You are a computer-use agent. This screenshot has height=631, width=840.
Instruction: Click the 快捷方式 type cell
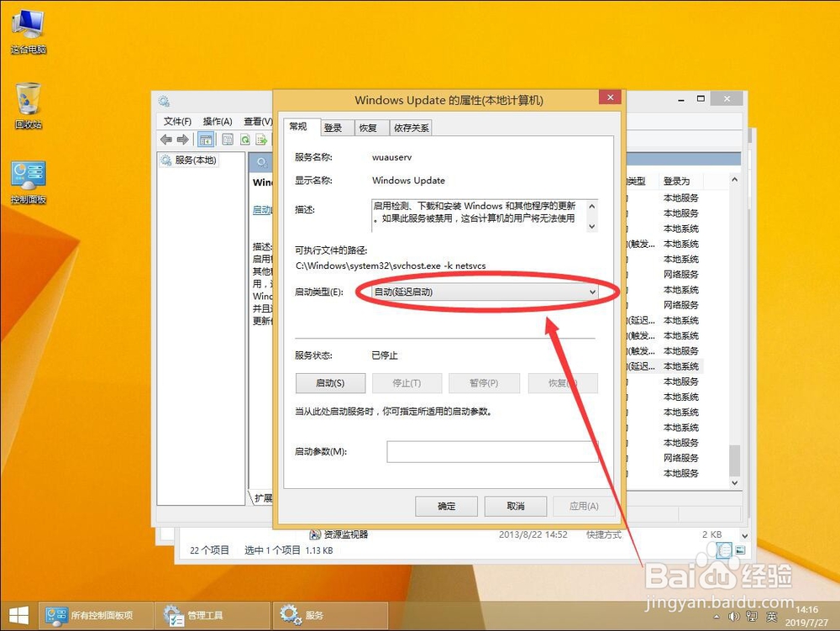tap(604, 534)
